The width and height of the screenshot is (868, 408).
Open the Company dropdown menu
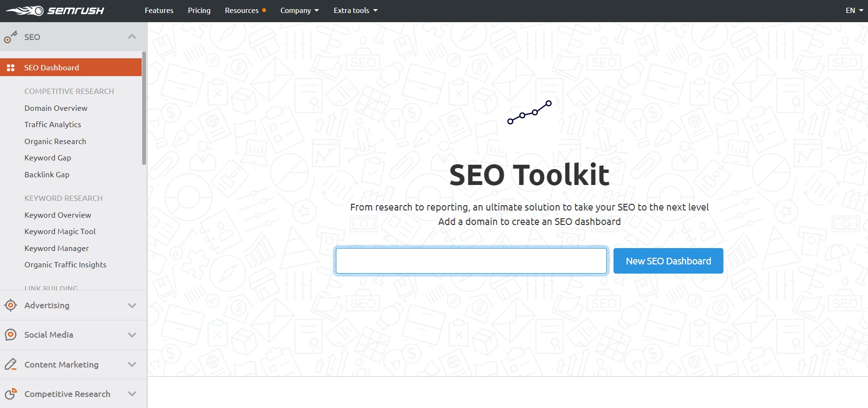tap(300, 11)
